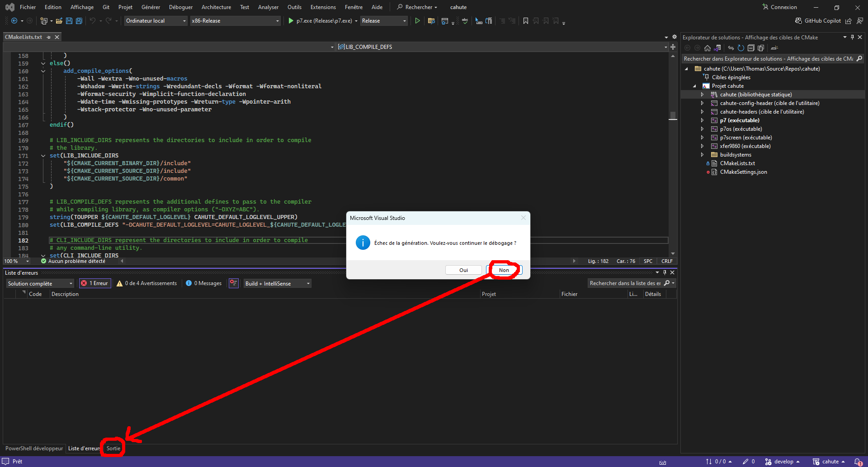Toggle the 1 Erreur filter
The height and width of the screenshot is (467, 868).
coord(95,283)
